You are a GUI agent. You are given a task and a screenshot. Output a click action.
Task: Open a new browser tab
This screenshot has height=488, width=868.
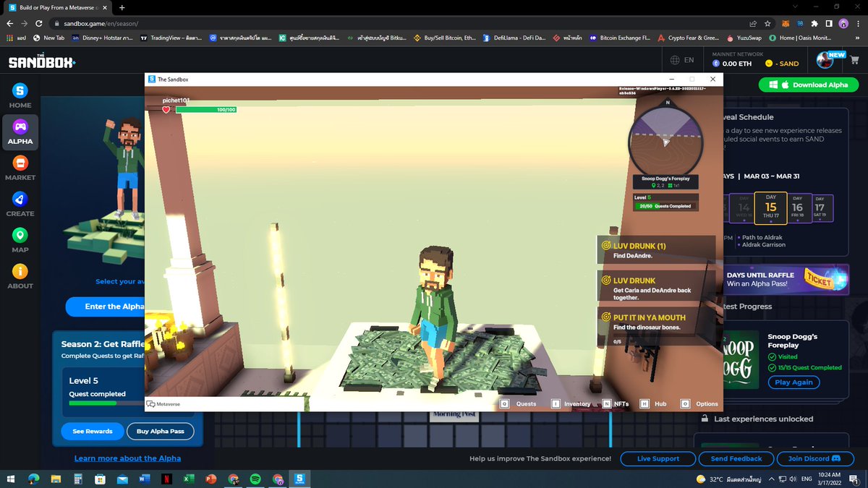click(x=122, y=7)
